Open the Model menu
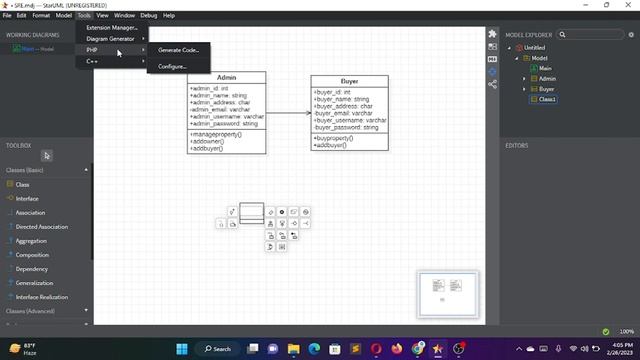Screen dimensions: 640x360 click(63, 16)
